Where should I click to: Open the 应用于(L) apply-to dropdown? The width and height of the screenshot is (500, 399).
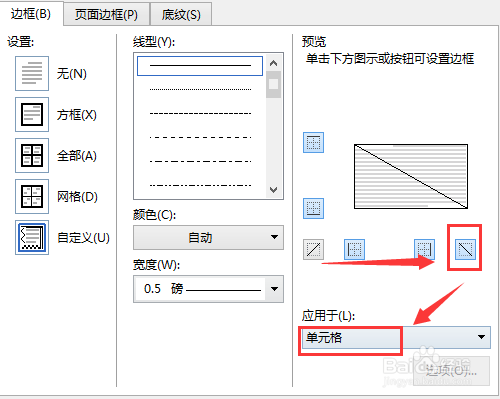pyautogui.click(x=396, y=338)
